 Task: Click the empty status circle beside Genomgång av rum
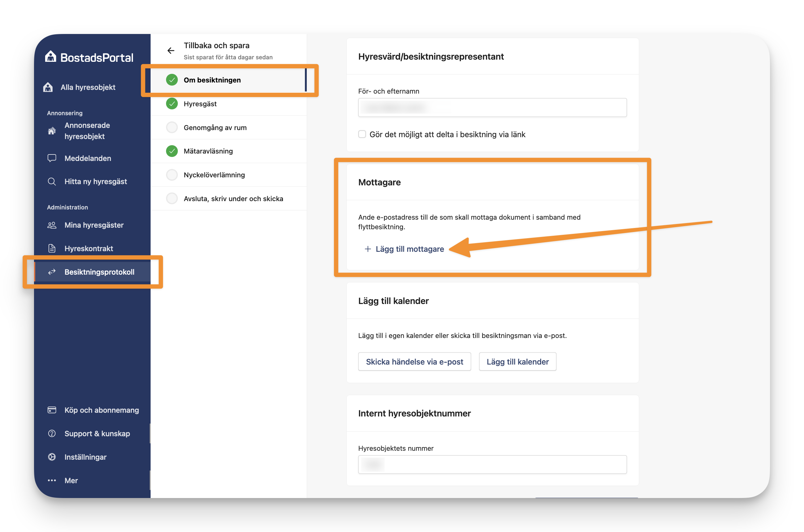pyautogui.click(x=172, y=127)
